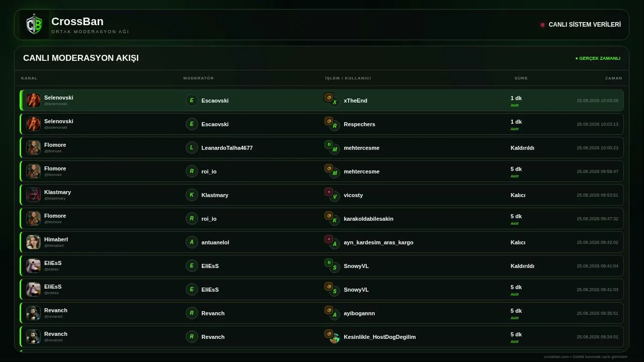The image size is (644, 362).
Task: Click the CrossBan shield logo
Action: point(34,25)
